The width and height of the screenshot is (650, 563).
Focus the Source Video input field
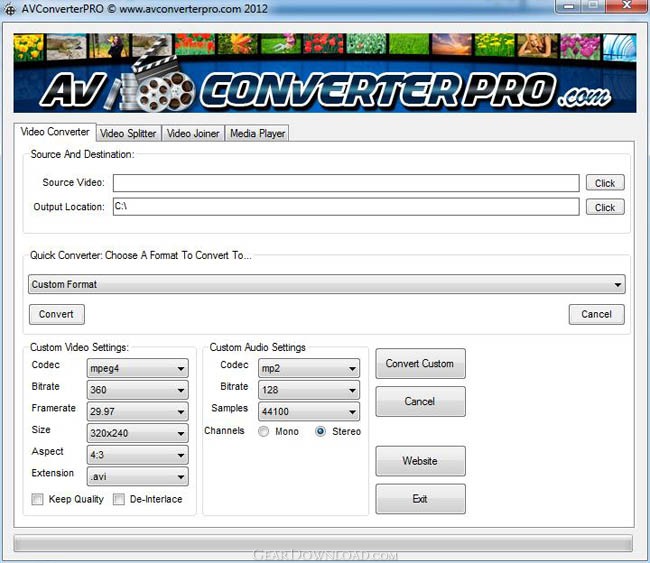click(346, 183)
